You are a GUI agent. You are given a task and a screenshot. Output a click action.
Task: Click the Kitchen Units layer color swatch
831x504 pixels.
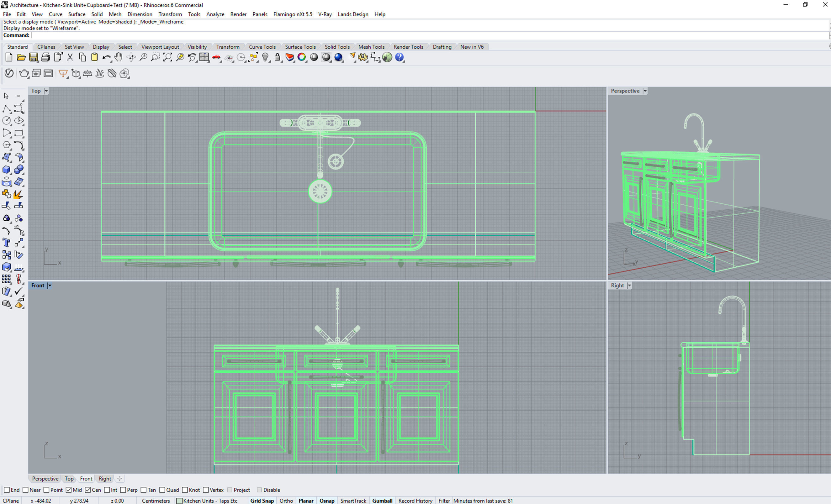(179, 501)
